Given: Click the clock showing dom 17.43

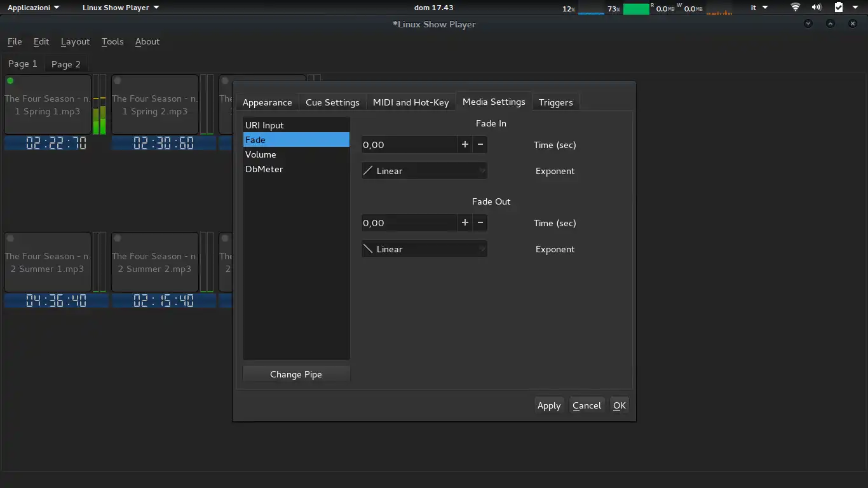Looking at the screenshot, I should point(433,8).
